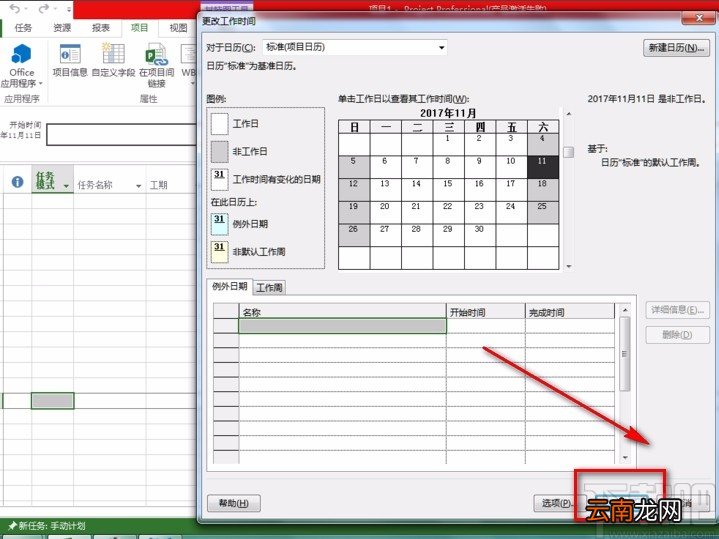Click the 完成时间 column header
The width and height of the screenshot is (719, 539).
570,311
